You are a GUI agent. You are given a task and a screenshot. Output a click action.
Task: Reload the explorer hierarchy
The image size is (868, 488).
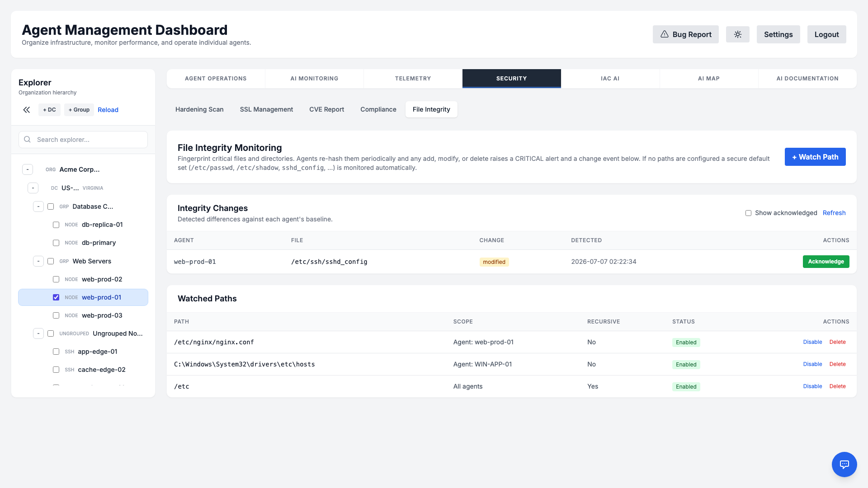(x=108, y=110)
